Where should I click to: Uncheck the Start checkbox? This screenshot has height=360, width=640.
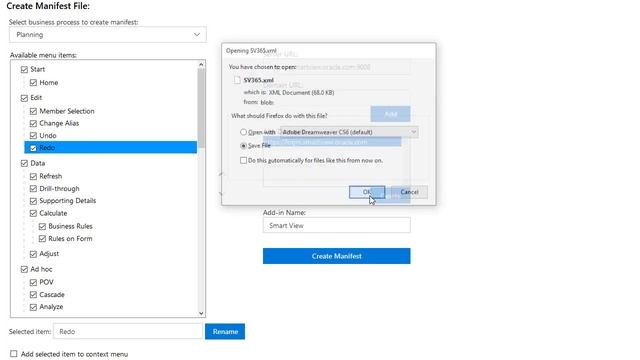(24, 70)
